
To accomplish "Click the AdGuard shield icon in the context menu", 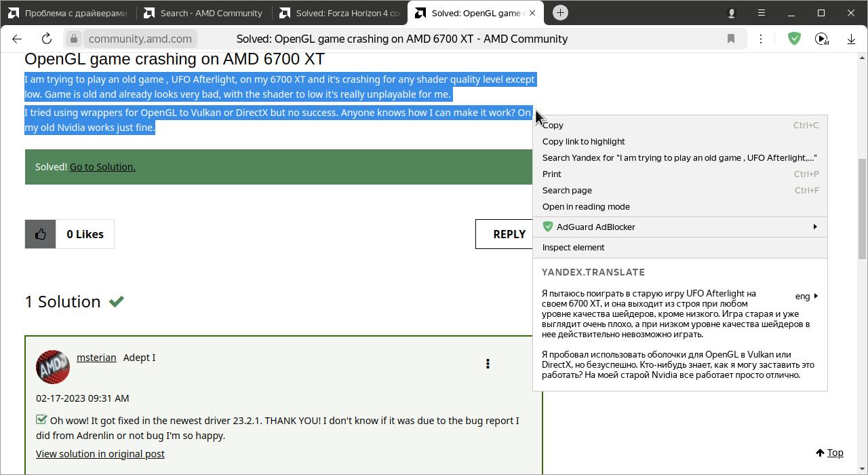I will click(x=548, y=227).
